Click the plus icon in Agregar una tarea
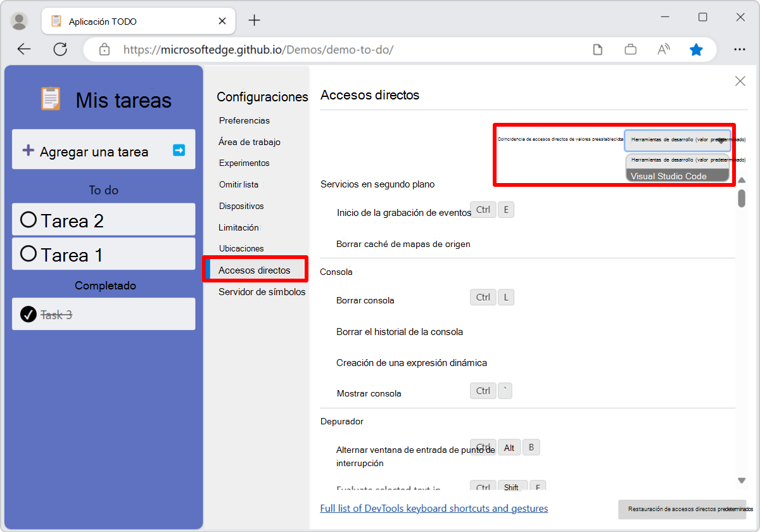Viewport: 760px width, 532px height. pos(29,149)
